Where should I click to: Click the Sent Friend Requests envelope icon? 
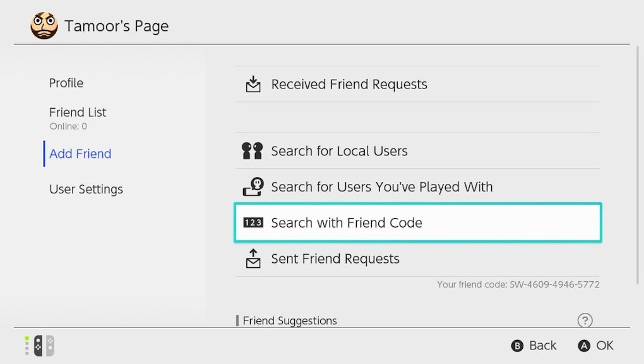pyautogui.click(x=253, y=258)
